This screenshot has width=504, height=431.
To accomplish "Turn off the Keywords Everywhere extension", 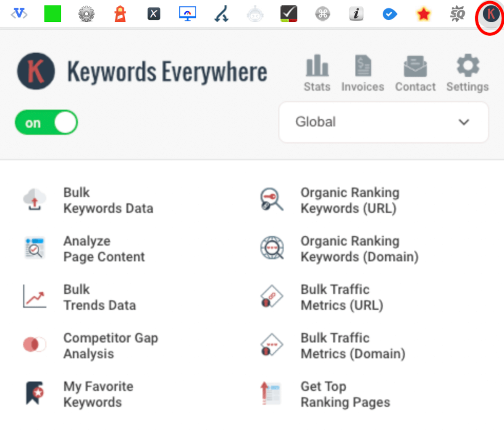I will point(46,122).
